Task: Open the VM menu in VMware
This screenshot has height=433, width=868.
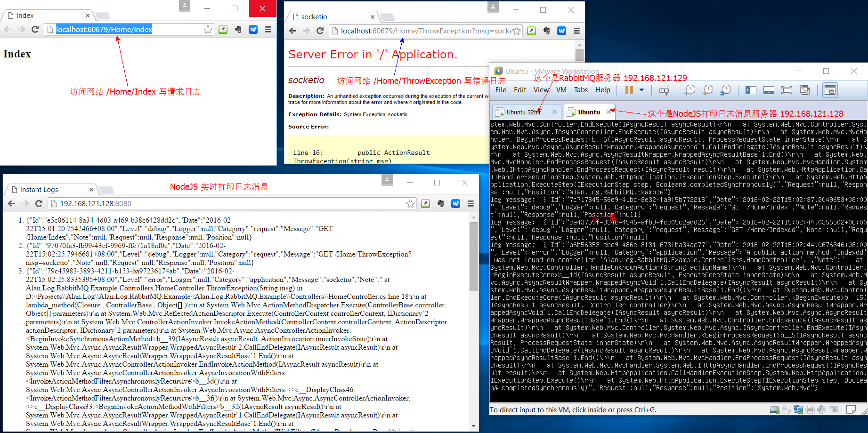Action: [x=561, y=90]
